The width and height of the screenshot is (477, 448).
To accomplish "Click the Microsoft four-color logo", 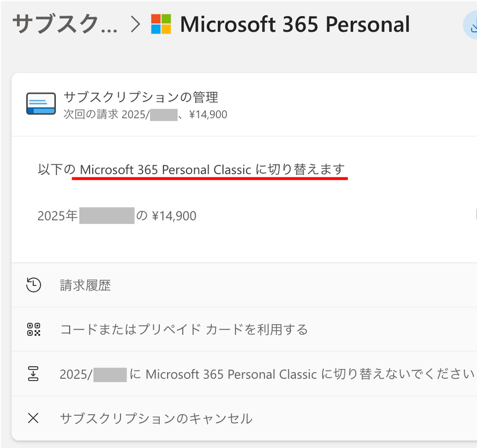I will (x=161, y=24).
